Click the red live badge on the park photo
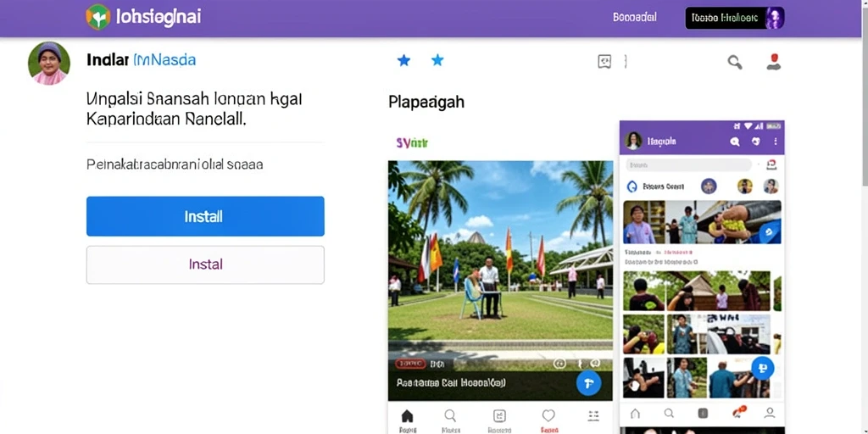 [410, 364]
